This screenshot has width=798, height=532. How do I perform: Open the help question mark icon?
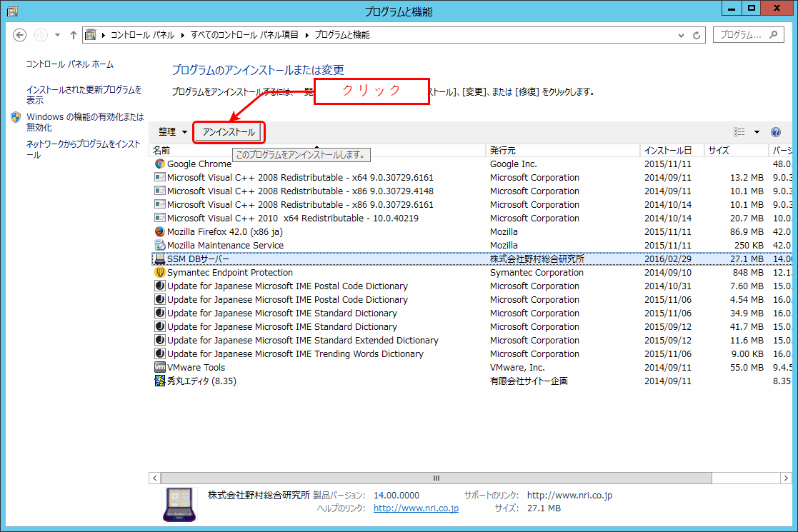pos(776,132)
